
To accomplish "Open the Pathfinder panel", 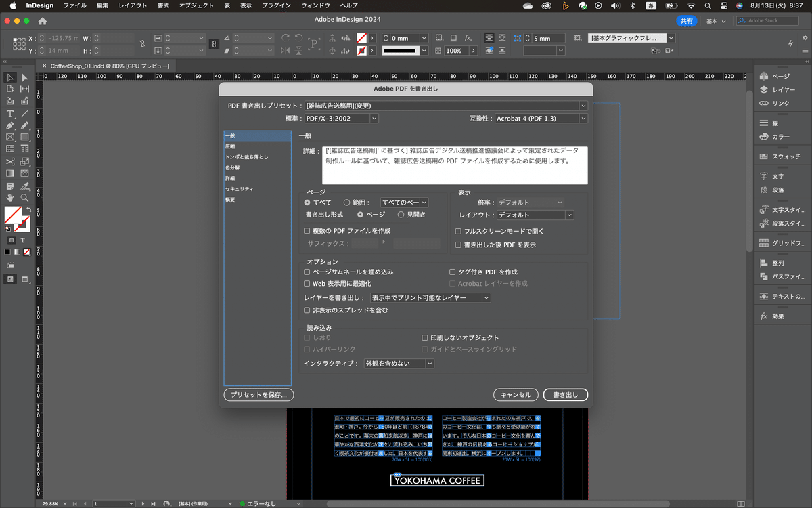I will pyautogui.click(x=781, y=276).
